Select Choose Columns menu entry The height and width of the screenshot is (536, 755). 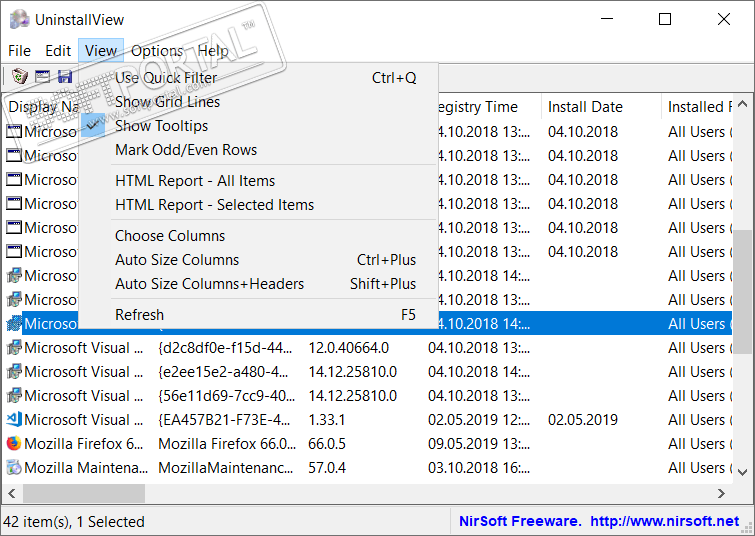coord(170,236)
